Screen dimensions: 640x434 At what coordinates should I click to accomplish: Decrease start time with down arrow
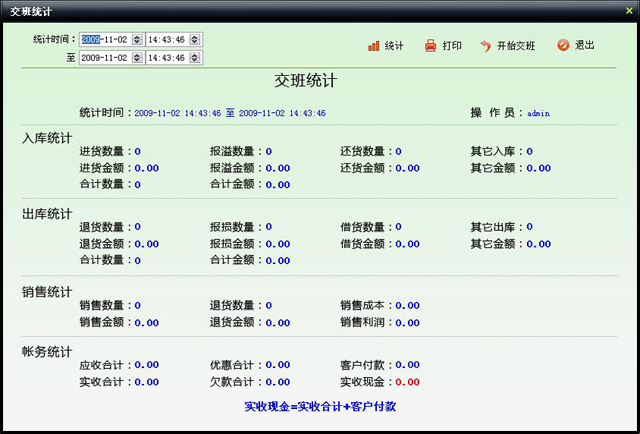tap(195, 43)
